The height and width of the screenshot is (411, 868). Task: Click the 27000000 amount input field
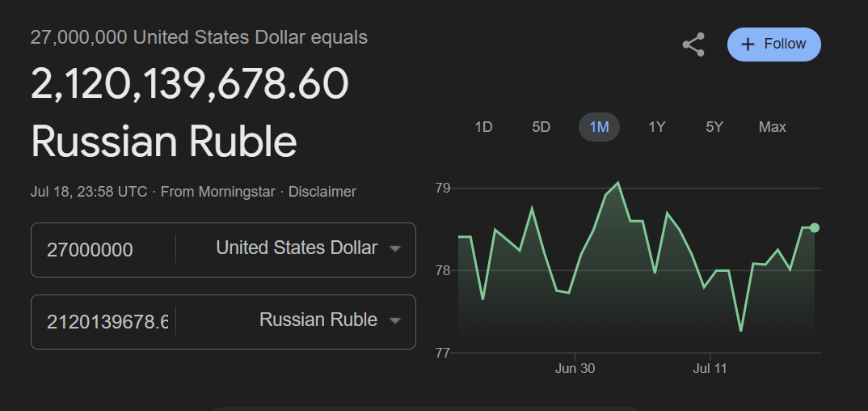(103, 249)
